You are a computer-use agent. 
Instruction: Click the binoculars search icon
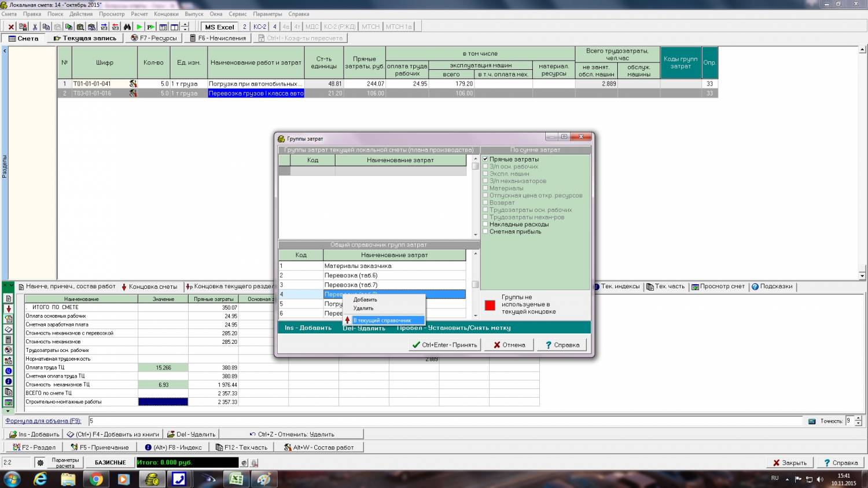[127, 27]
